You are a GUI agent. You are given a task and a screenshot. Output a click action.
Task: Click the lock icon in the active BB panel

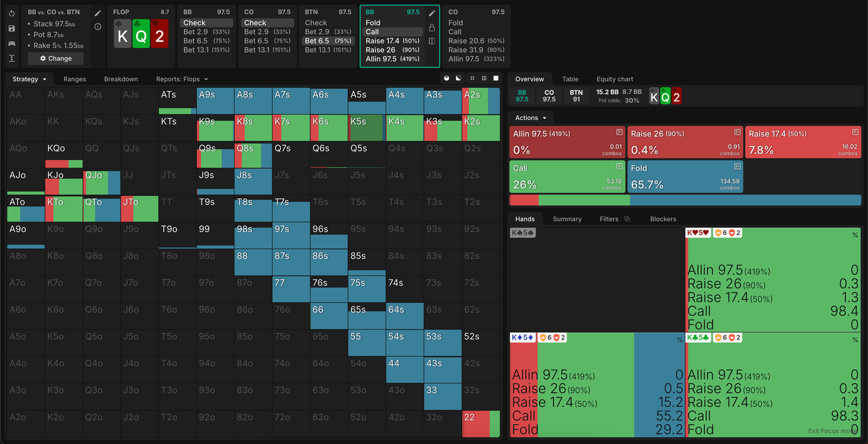(432, 28)
